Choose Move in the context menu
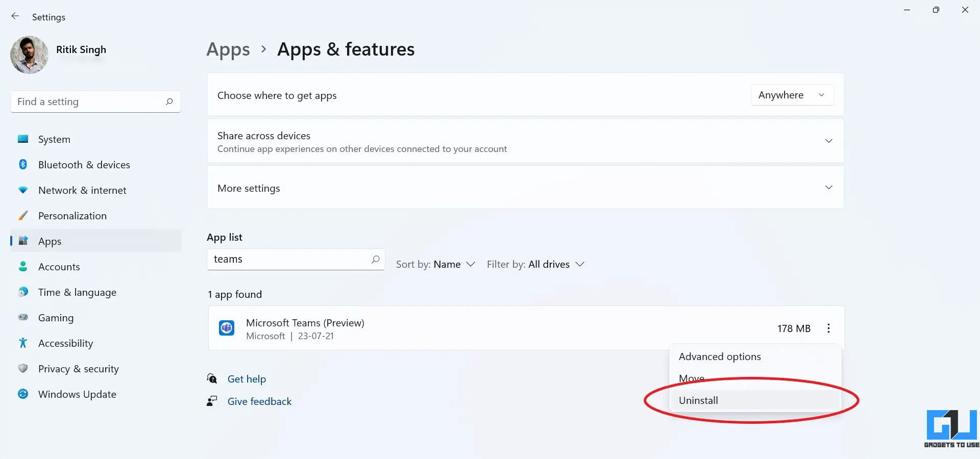980x459 pixels. pos(755,378)
